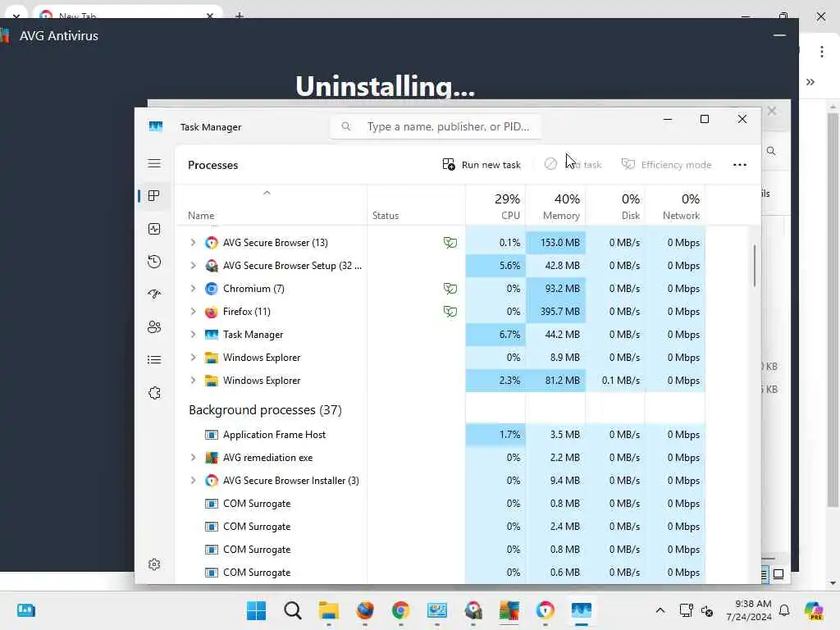840x630 pixels.
Task: Open the Widgets taskbar icon
Action: click(25, 610)
